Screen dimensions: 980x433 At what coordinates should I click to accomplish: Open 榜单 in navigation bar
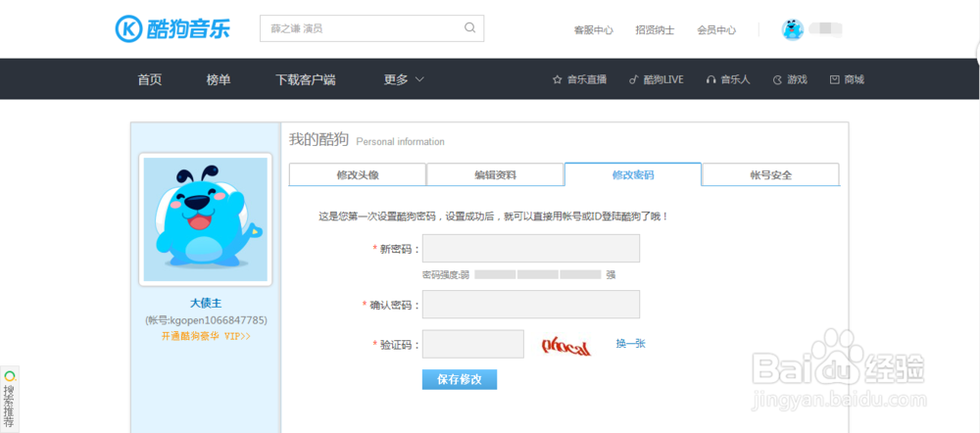coord(219,80)
